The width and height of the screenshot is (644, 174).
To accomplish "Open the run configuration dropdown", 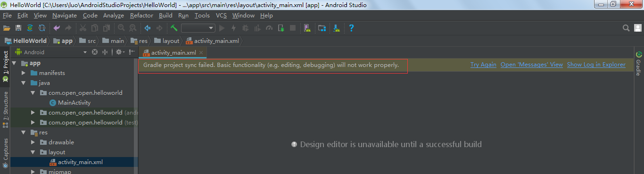I will pyautogui.click(x=198, y=28).
